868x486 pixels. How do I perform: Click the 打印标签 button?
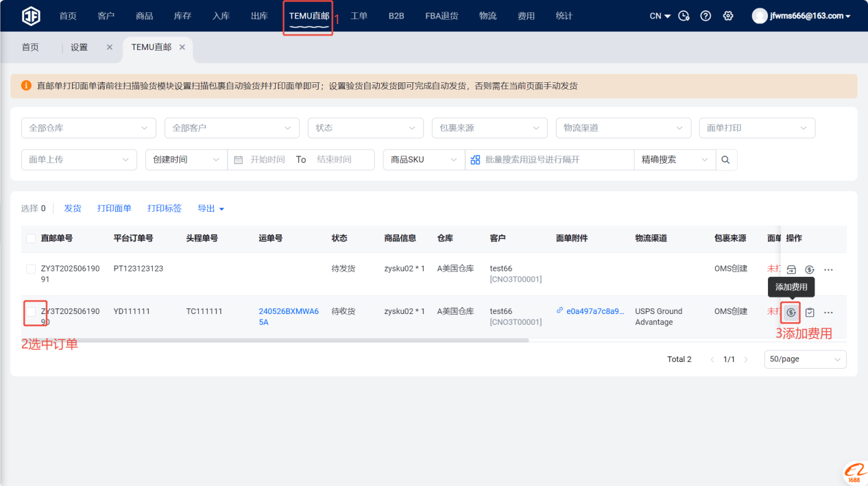coord(165,208)
